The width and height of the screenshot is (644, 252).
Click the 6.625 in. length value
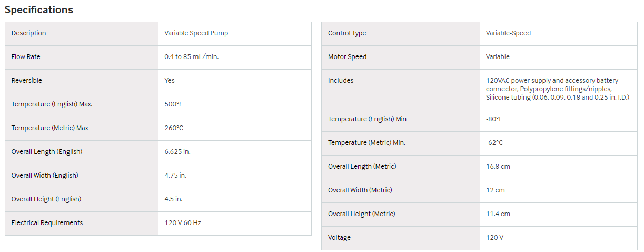point(177,152)
